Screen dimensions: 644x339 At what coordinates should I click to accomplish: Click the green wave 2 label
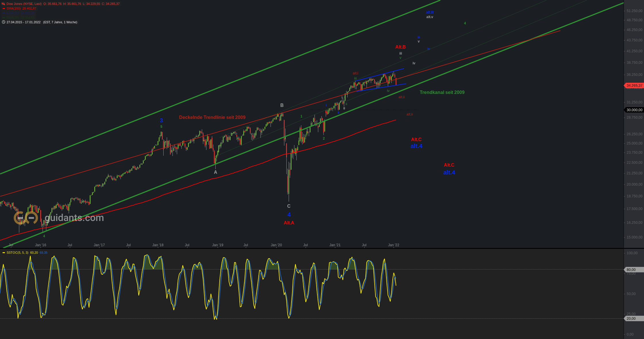324,138
